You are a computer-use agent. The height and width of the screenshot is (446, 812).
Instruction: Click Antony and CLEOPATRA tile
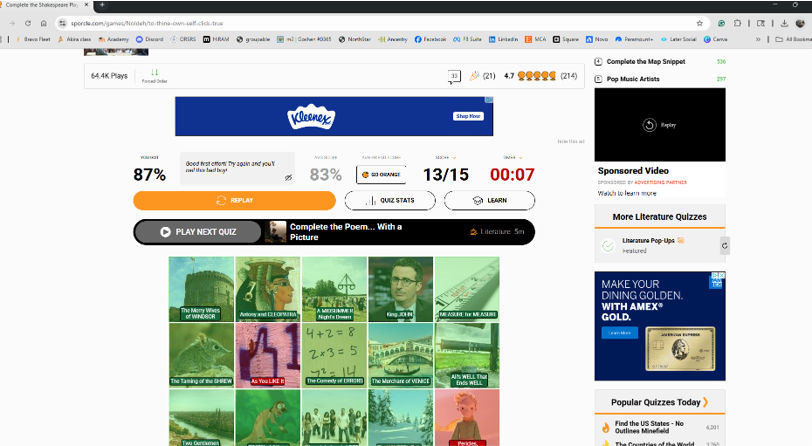[x=268, y=289]
